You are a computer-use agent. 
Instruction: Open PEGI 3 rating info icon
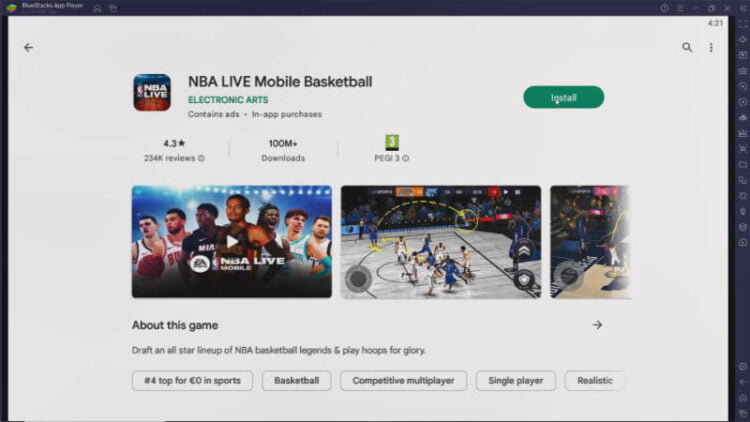point(406,158)
